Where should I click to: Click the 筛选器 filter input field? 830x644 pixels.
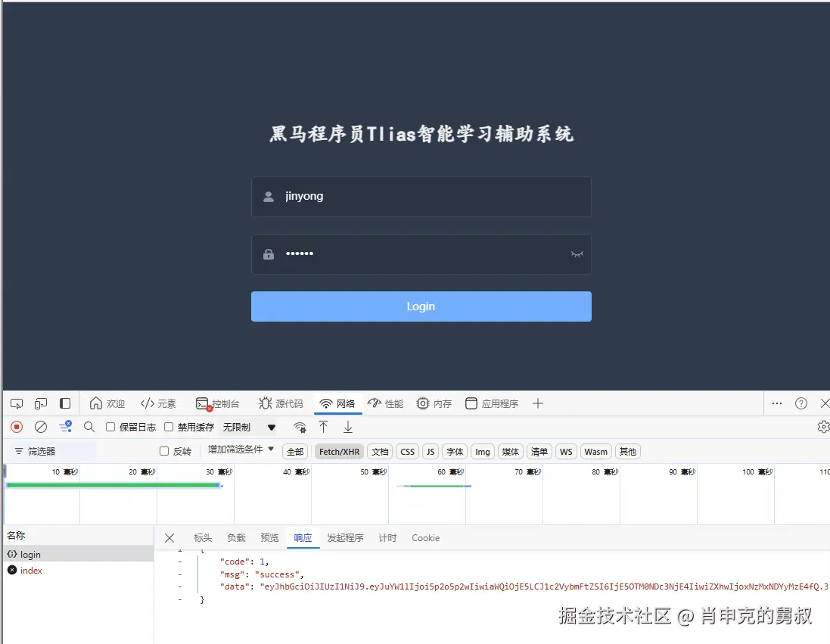pyautogui.click(x=54, y=451)
